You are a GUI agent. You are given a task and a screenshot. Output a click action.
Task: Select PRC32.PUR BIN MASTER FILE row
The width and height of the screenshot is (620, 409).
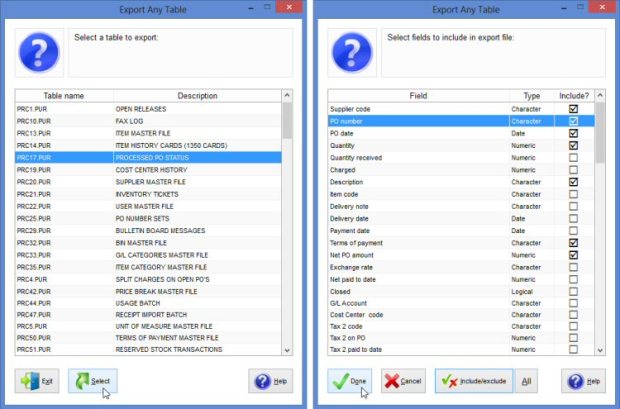click(148, 243)
